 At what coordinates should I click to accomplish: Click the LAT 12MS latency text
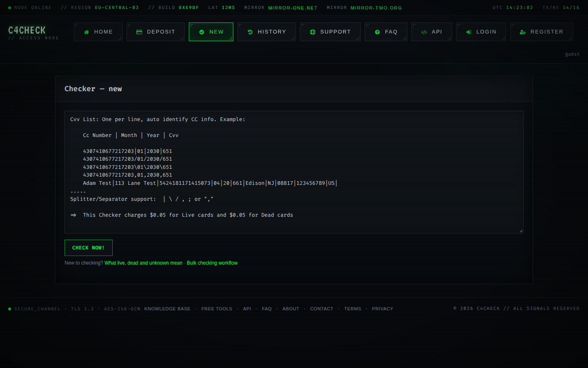coord(222,8)
